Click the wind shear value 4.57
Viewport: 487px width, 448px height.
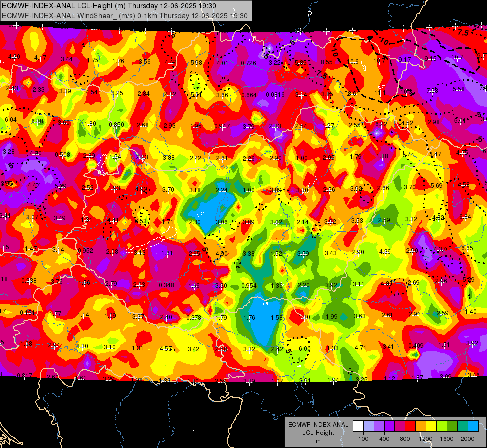[166, 349]
